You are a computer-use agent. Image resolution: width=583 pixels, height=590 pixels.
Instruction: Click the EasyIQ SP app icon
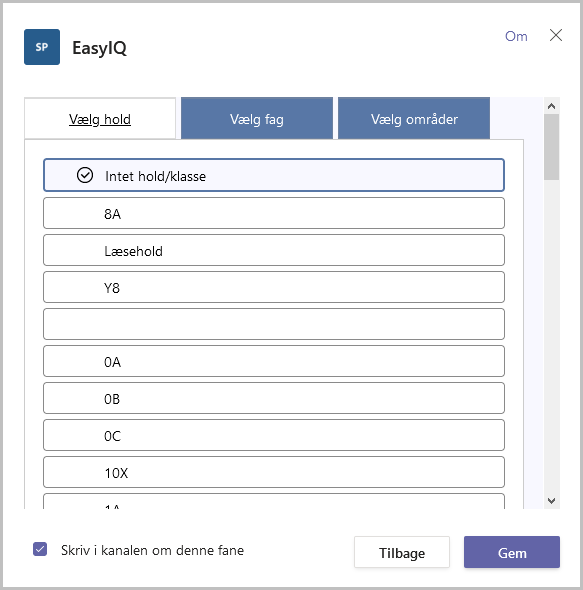[42, 47]
